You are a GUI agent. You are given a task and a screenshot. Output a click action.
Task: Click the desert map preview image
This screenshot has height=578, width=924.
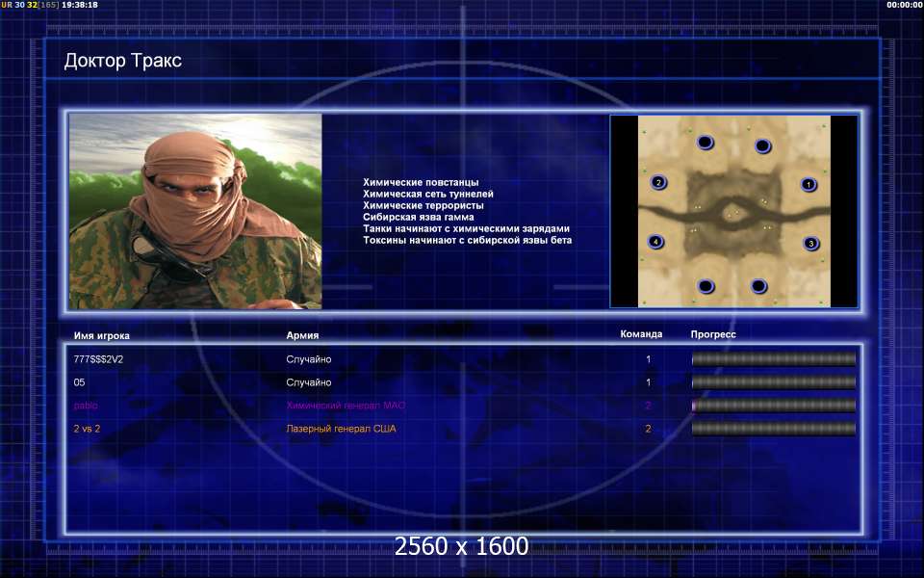[x=734, y=211]
